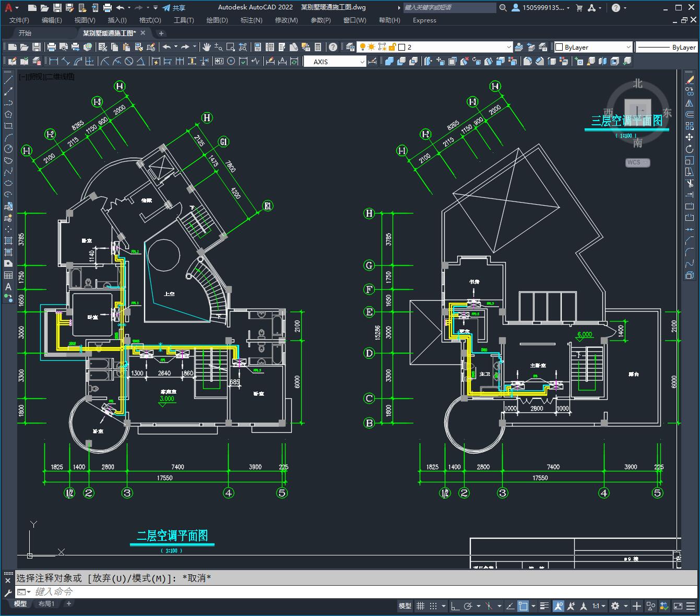Image resolution: width=700 pixels, height=616 pixels.
Task: Toggle the layer lock icon for layer 2
Action: [x=392, y=47]
